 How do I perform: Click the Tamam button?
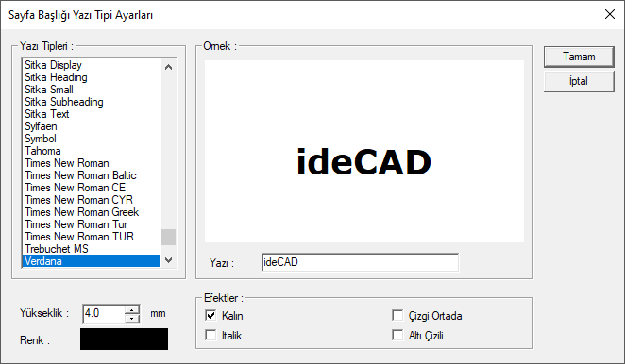(x=579, y=57)
